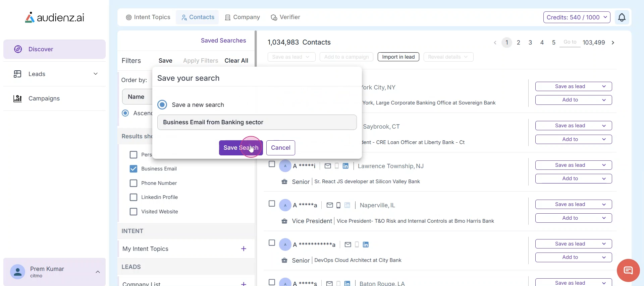
Task: Go to page 4 of contacts
Action: [542, 43]
